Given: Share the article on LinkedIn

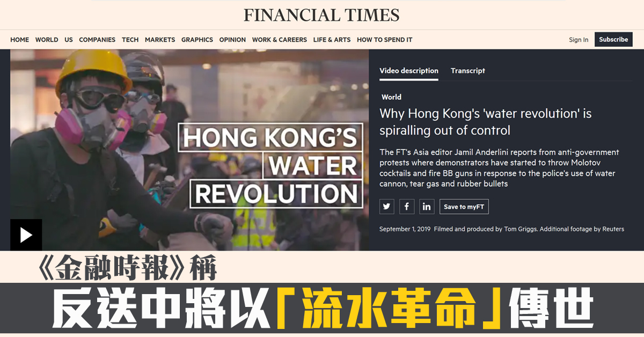Looking at the screenshot, I should (427, 207).
